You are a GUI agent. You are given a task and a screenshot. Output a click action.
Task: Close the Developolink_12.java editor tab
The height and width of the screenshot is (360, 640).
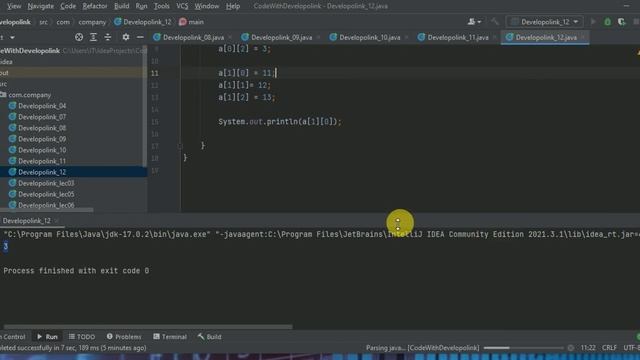(x=583, y=38)
